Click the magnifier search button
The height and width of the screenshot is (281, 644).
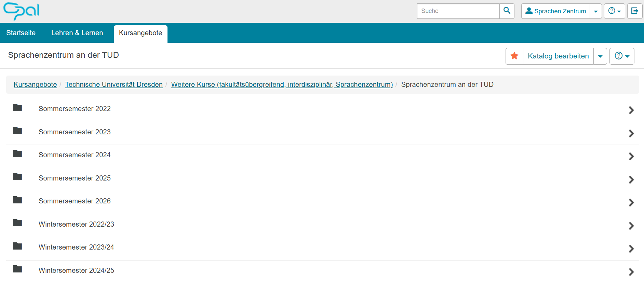(507, 11)
